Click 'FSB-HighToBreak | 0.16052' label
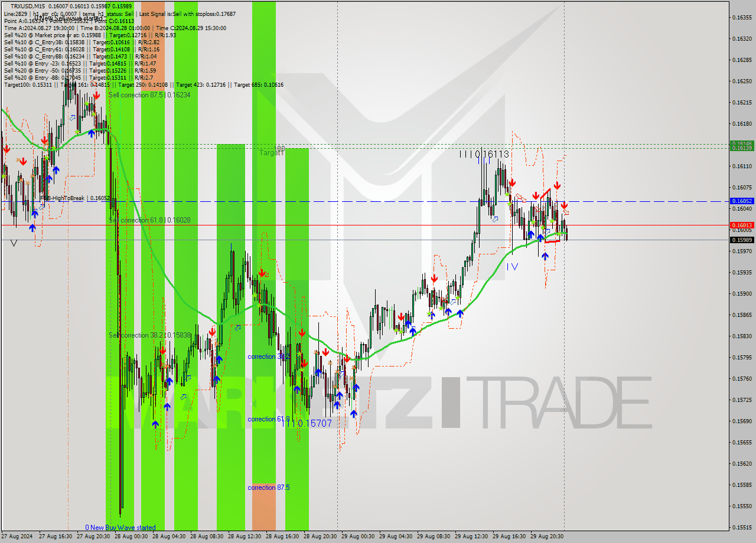Screen dimensions: 756x543 pyautogui.click(x=75, y=198)
